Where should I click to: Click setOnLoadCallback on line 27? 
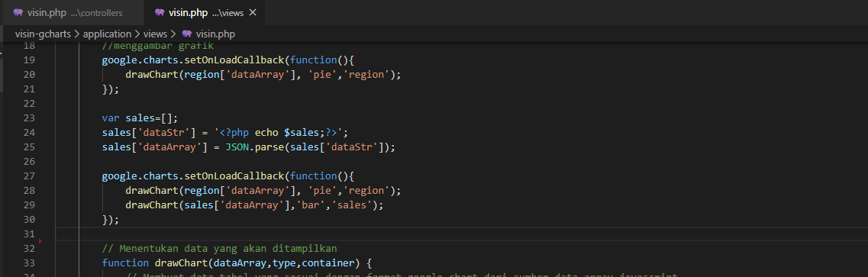pyautogui.click(x=234, y=176)
